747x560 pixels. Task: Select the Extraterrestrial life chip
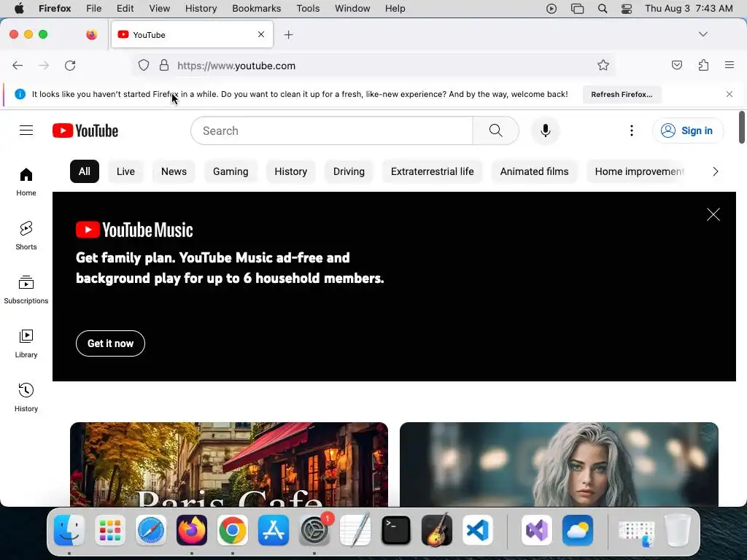[x=432, y=171]
